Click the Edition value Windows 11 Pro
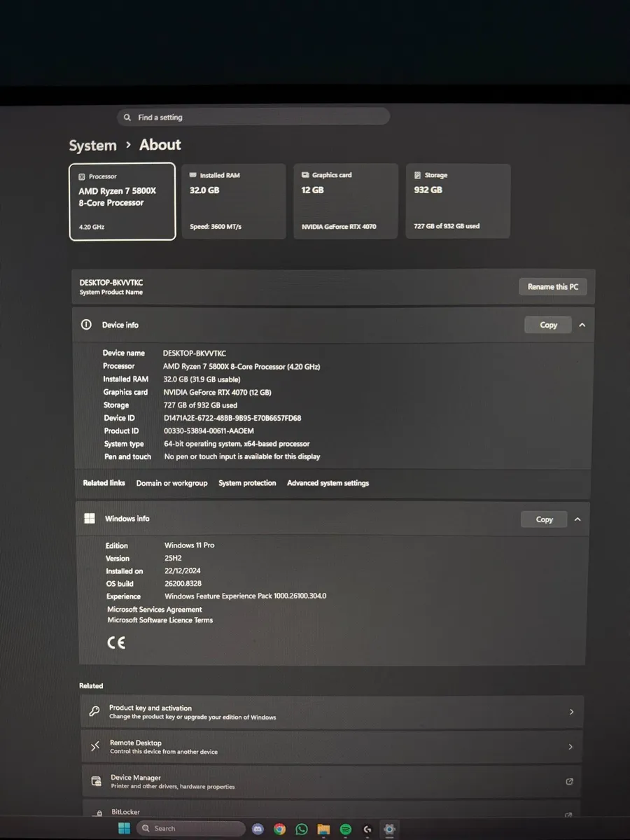 (190, 545)
